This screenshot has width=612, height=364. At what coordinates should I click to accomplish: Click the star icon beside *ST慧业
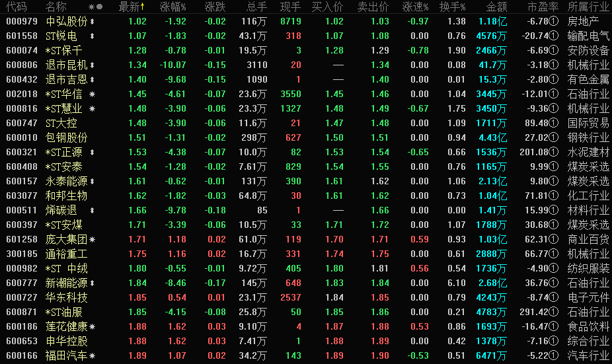point(92,108)
